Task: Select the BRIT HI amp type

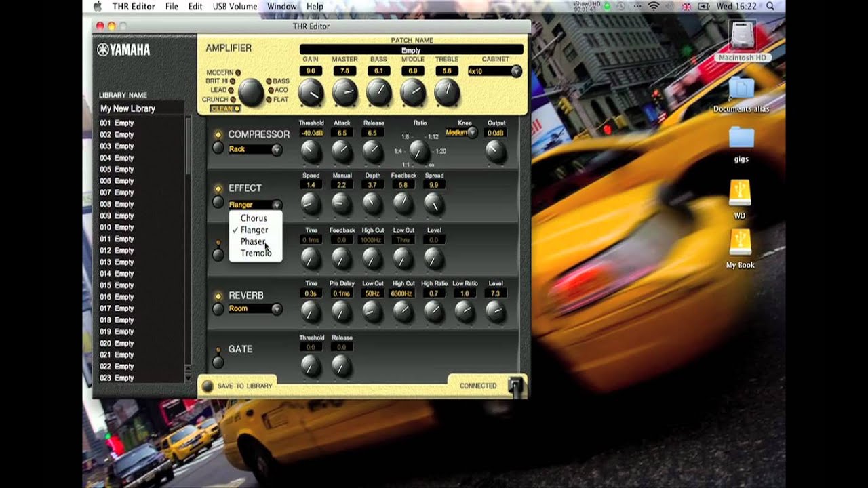Action: (220, 81)
